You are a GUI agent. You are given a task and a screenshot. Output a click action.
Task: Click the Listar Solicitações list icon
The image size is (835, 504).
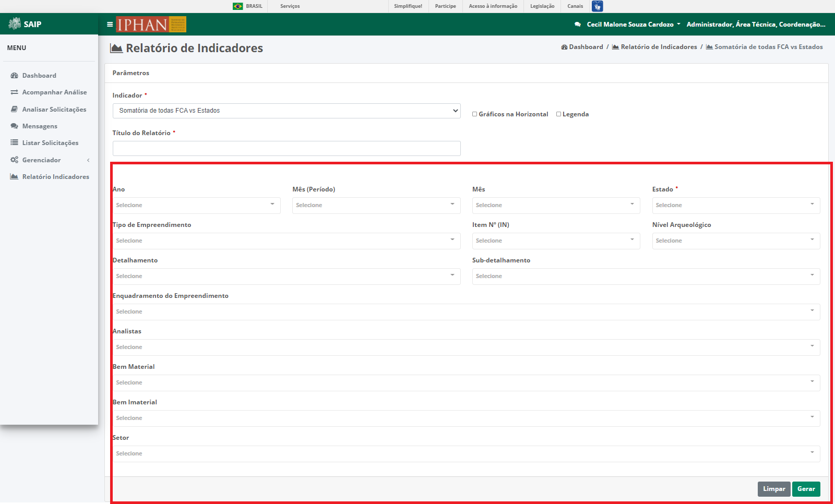click(x=15, y=143)
